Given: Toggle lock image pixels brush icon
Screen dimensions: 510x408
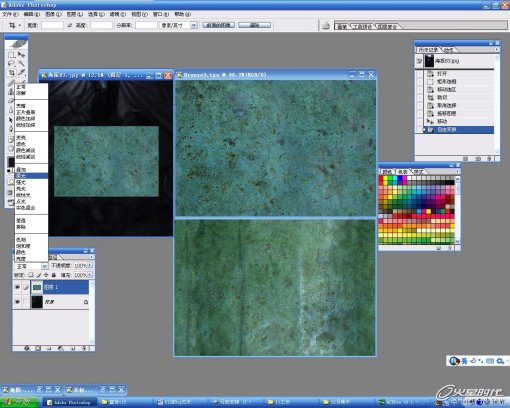Looking at the screenshot, I should (39, 275).
